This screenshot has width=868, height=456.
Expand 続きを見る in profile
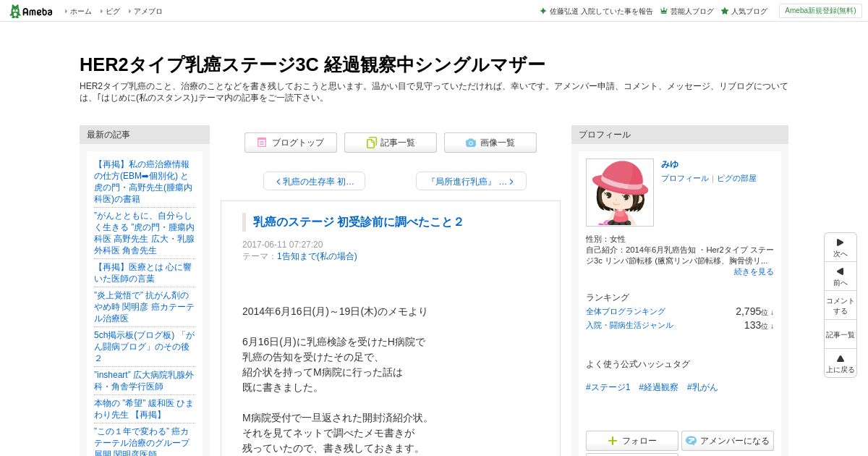click(754, 271)
